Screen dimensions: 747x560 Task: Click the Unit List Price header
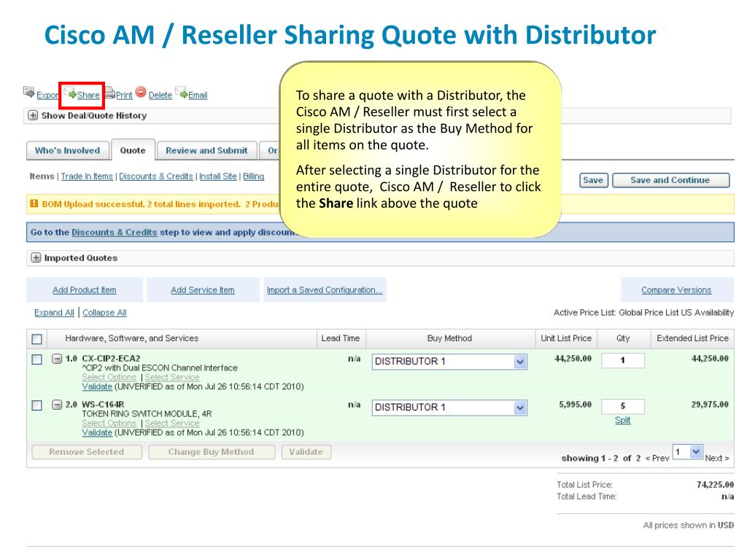(566, 338)
